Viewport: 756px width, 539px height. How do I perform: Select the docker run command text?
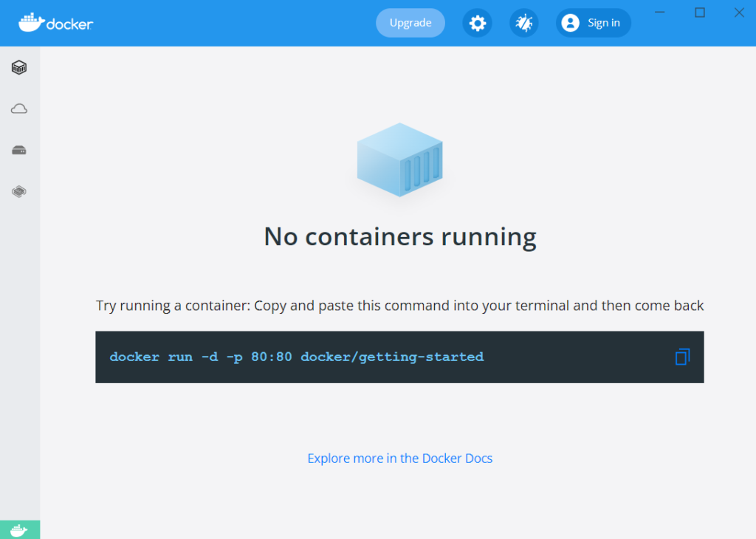[x=297, y=357]
